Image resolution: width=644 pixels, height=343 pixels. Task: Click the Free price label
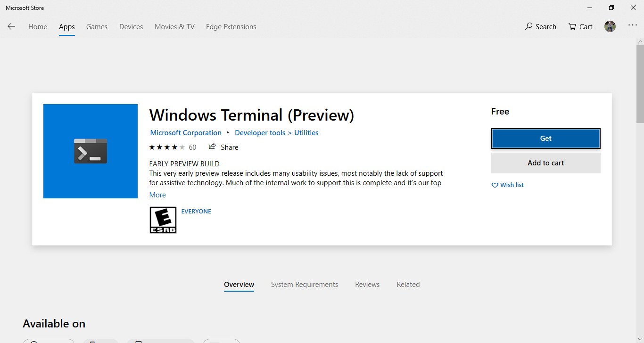coord(500,112)
